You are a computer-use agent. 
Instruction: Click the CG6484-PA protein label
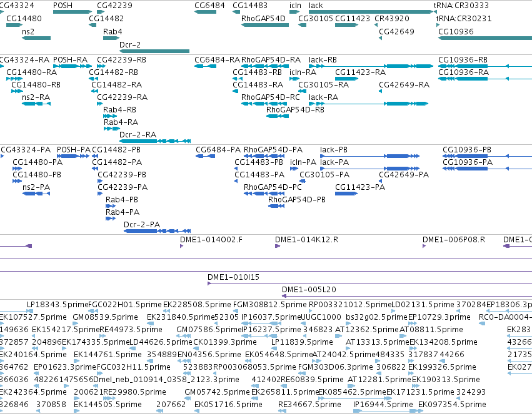218,150
